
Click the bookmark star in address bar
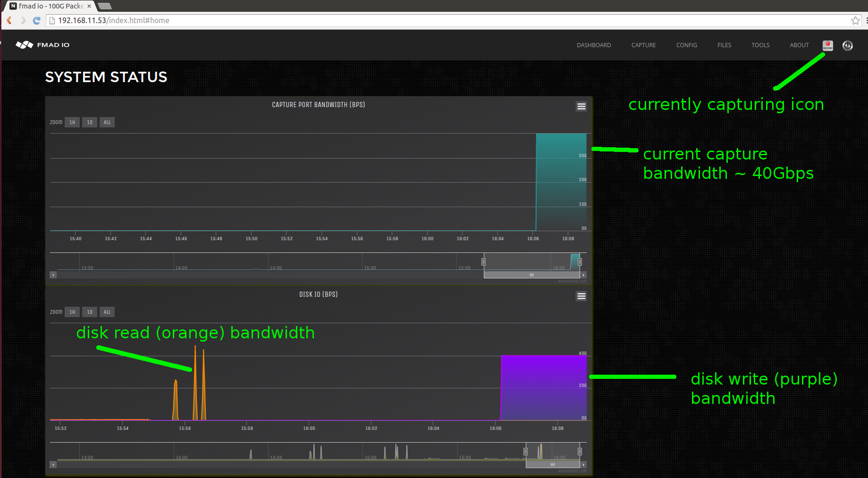pos(855,20)
